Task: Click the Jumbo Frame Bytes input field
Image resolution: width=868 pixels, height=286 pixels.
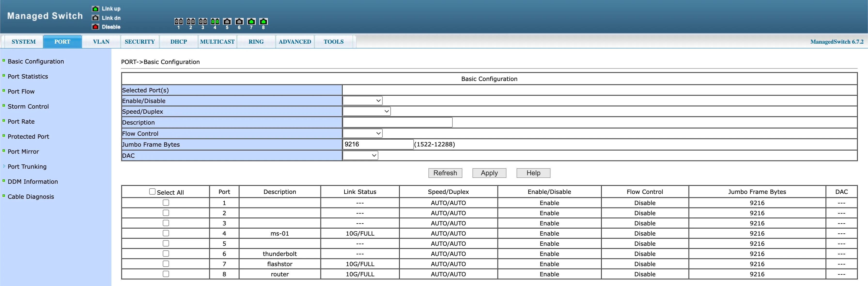Action: (x=378, y=144)
